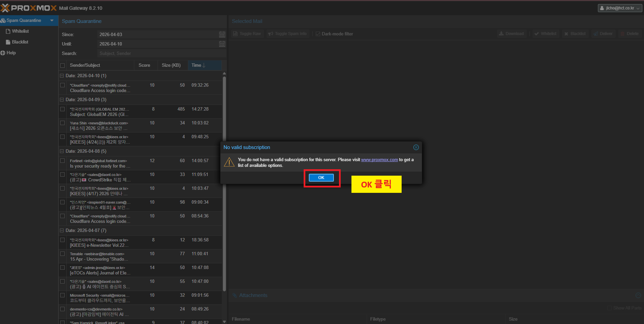This screenshot has width=644, height=324.
Task: Open the jlcho@hcl.co.kr user menu
Action: (x=620, y=8)
